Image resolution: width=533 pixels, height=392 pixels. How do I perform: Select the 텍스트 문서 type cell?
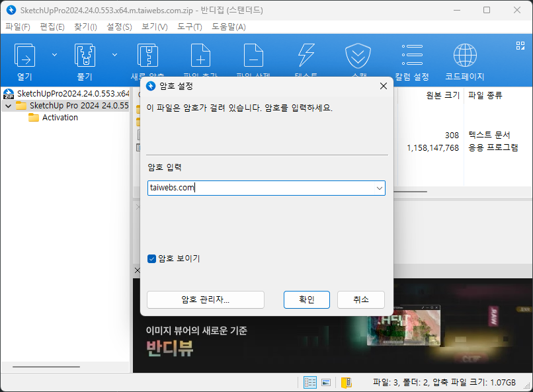[x=489, y=135]
